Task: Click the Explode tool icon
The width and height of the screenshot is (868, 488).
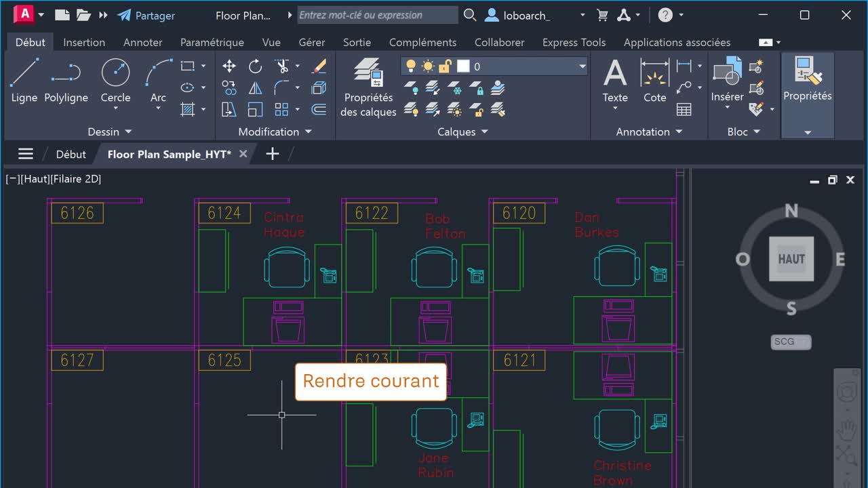Action: 319,87
